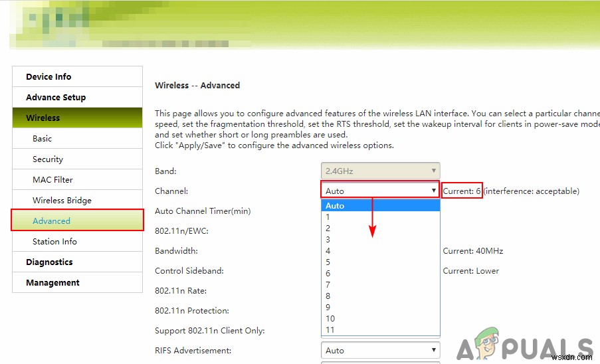Image resolution: width=600 pixels, height=364 pixels.
Task: Open the Device Info menu
Action: [77, 76]
